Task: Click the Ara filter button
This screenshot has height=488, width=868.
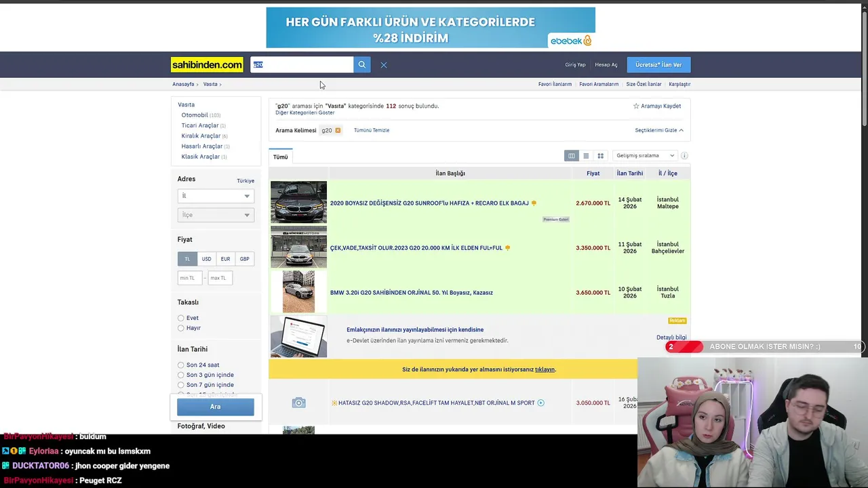Action: [x=216, y=407]
